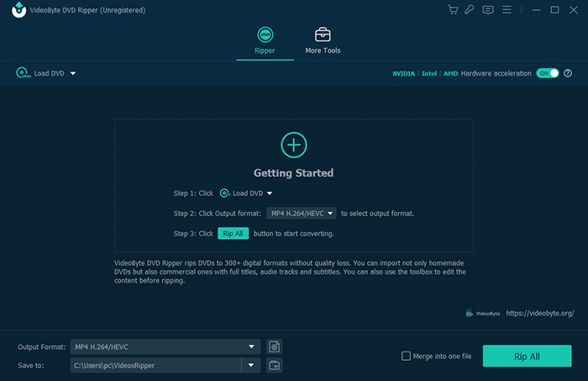Switch to the Ripper tab

[265, 40]
